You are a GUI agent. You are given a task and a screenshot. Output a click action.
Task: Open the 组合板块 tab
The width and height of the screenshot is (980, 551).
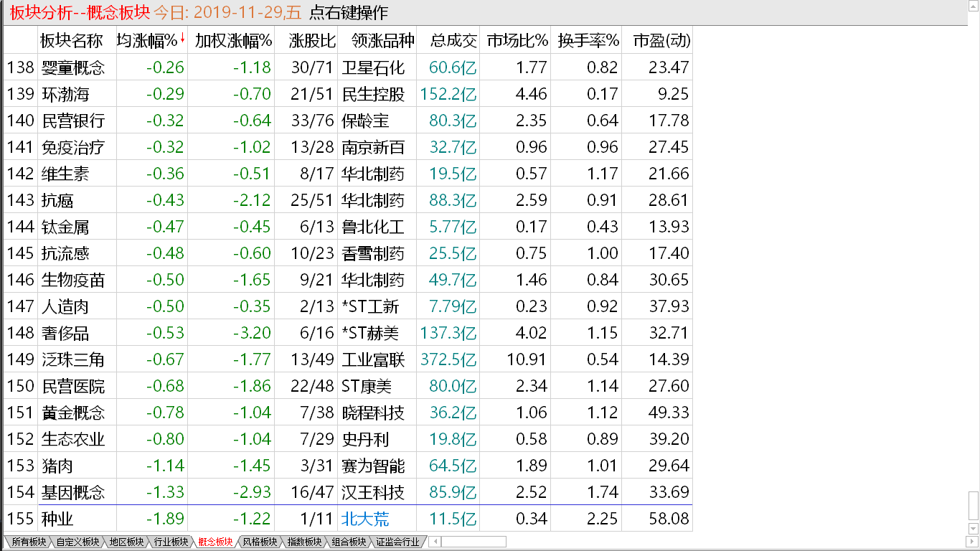[x=349, y=542]
